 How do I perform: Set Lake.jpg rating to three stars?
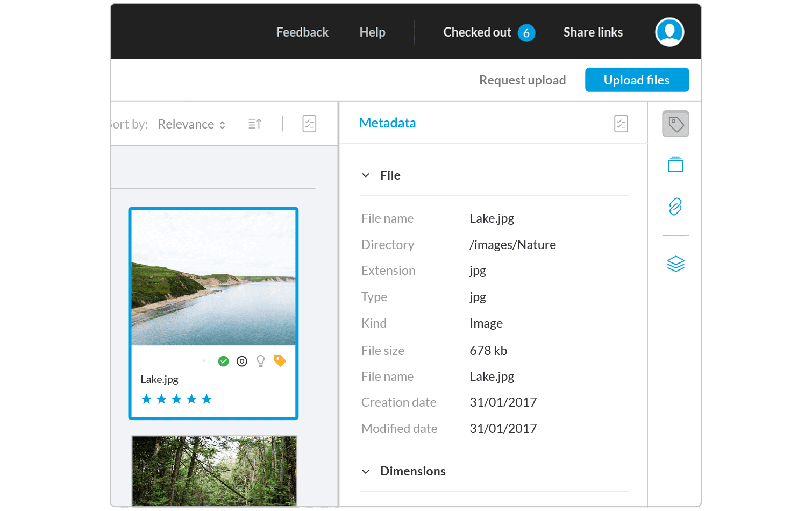point(176,399)
